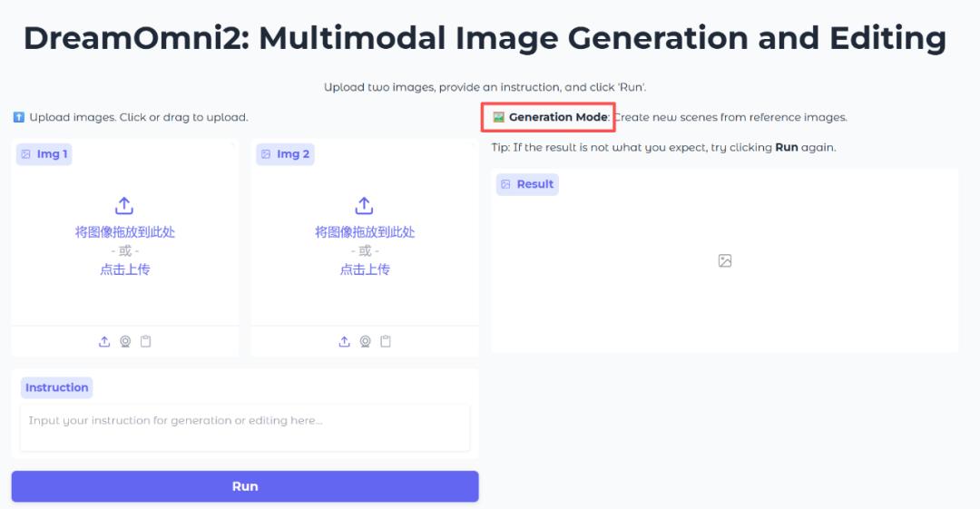Click the highlighted 'Generation Mode' text

(x=557, y=117)
